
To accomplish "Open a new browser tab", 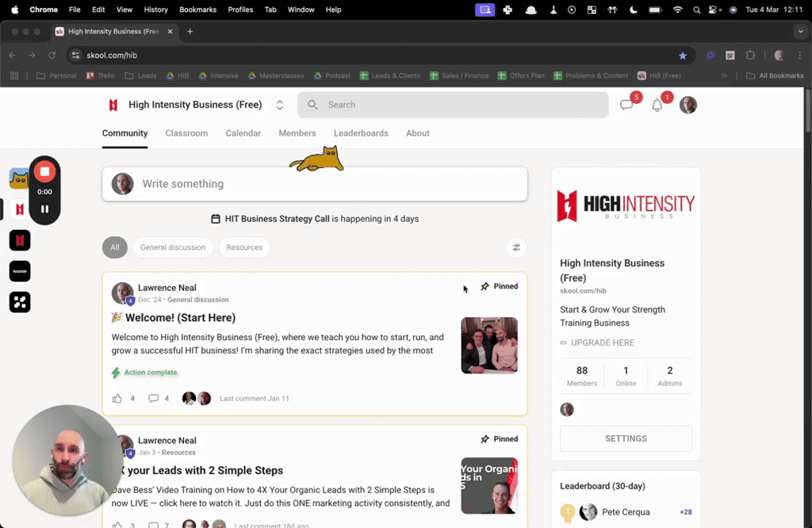I will coord(190,32).
